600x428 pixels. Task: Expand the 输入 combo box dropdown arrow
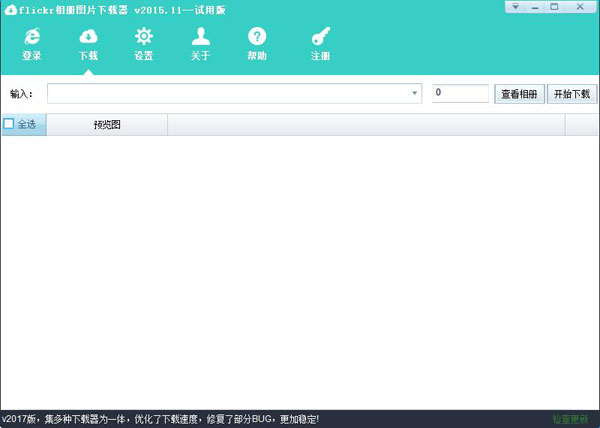click(414, 93)
